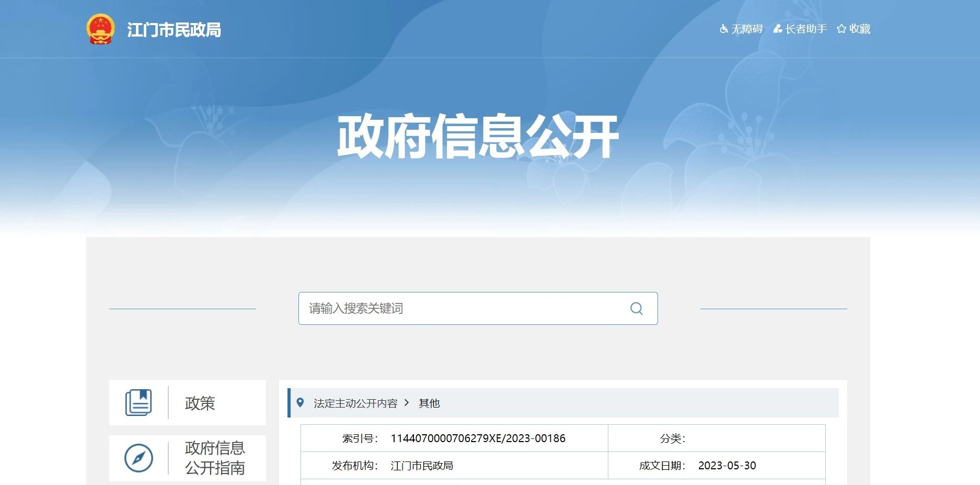980x485 pixels.
Task: Click the wheelchair accessibility icon
Action: pos(724,29)
